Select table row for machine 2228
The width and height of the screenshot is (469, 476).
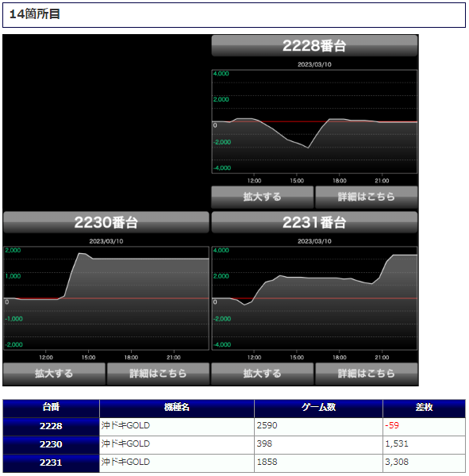pyautogui.click(x=234, y=427)
